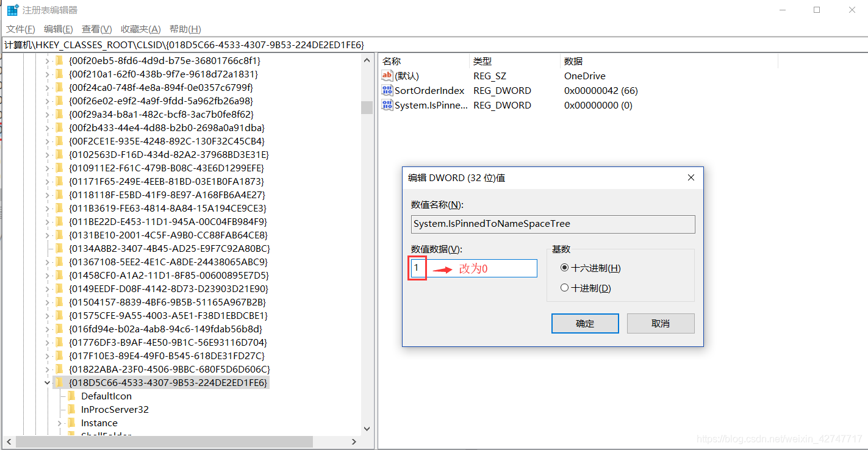The image size is (868, 450).
Task: Click folder icon of {00f26e02-e9f2-4a9f-9fdd-5a962fb26a98}
Action: click(x=59, y=101)
